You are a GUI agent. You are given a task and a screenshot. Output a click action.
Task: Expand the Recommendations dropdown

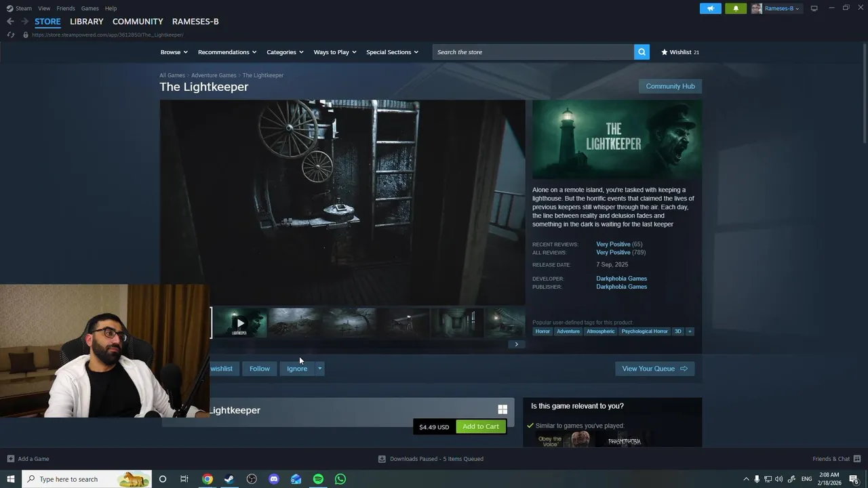click(x=227, y=52)
